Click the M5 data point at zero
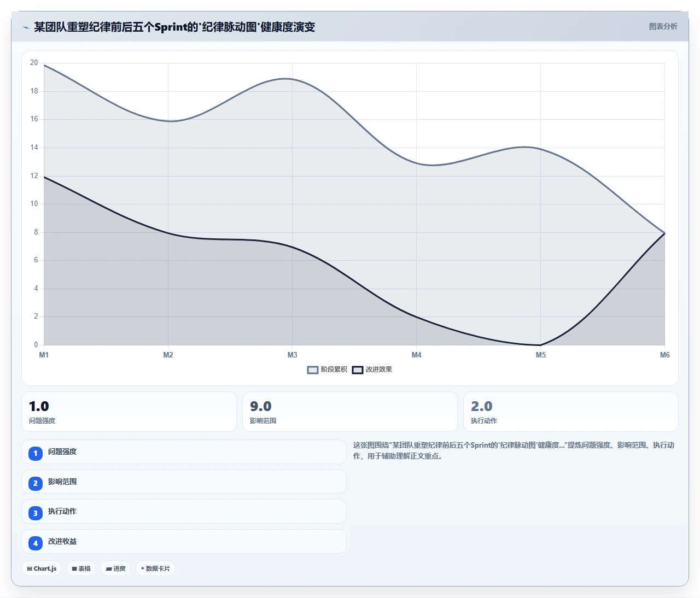Image resolution: width=700 pixels, height=598 pixels. [540, 345]
